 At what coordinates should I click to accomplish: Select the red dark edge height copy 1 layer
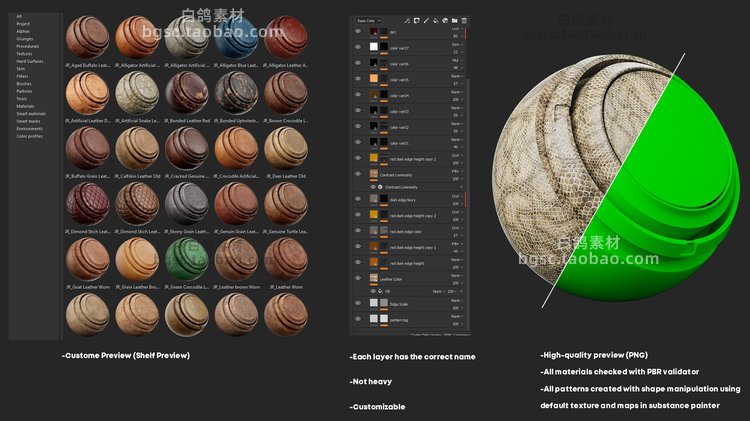point(412,247)
